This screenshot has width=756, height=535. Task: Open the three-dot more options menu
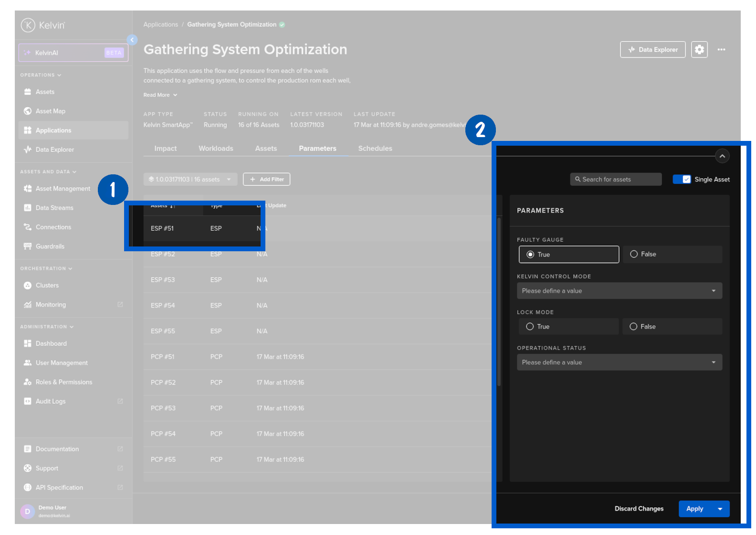click(x=721, y=50)
